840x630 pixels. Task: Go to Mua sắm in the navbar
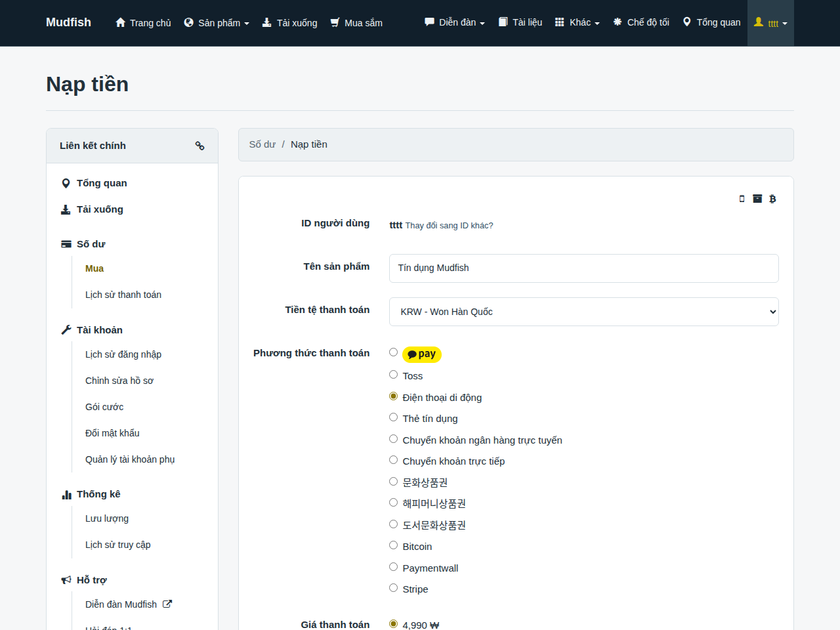click(356, 23)
